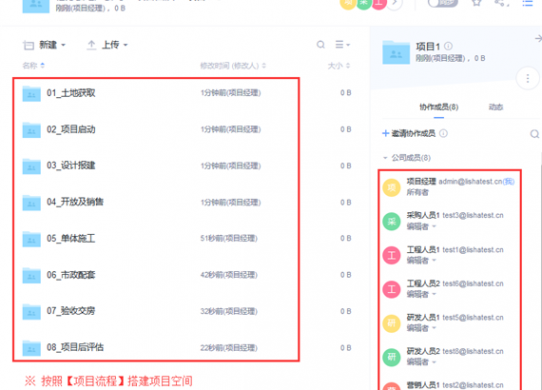Open the three-dot more actions button

(x=527, y=78)
